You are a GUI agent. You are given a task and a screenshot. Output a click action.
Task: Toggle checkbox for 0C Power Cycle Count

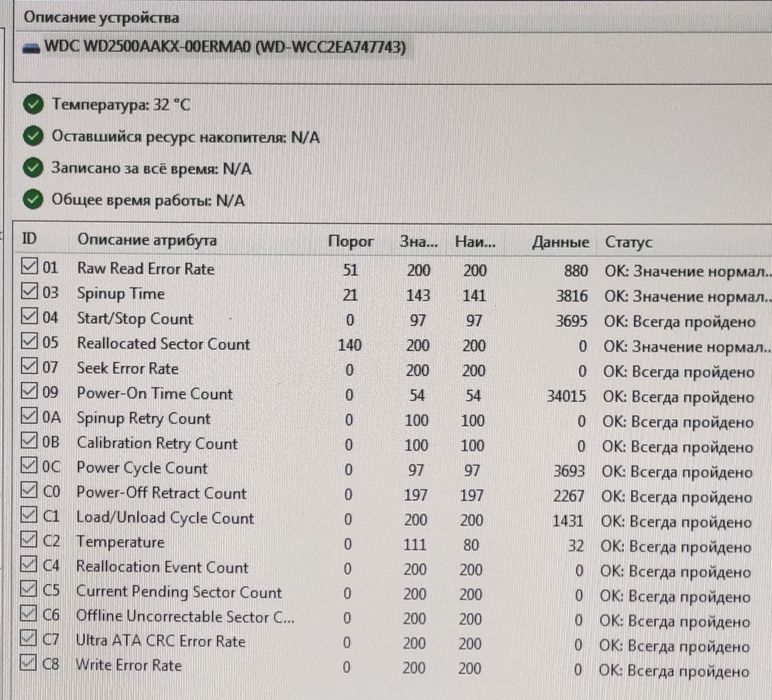[x=29, y=465]
